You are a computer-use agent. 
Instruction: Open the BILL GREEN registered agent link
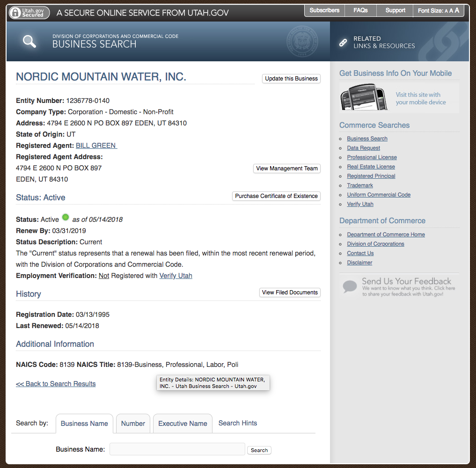coord(96,146)
